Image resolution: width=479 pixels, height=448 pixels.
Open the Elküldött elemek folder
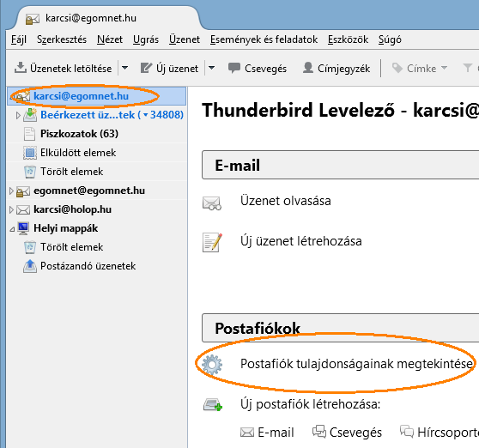point(78,153)
